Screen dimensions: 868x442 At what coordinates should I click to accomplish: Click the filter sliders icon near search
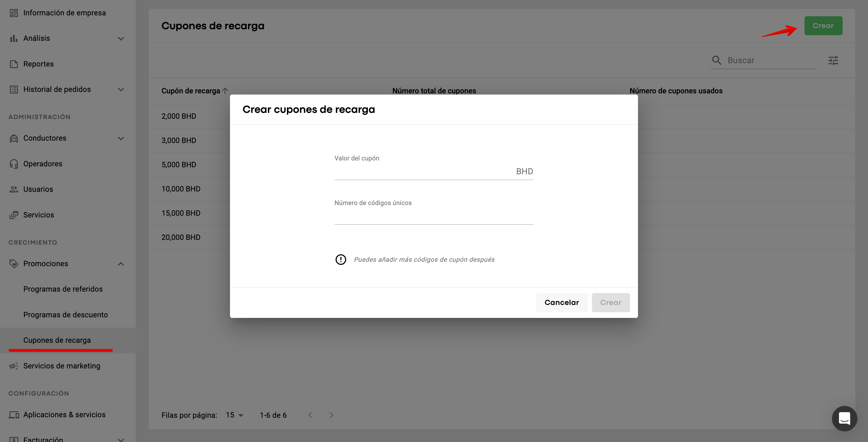(x=833, y=60)
